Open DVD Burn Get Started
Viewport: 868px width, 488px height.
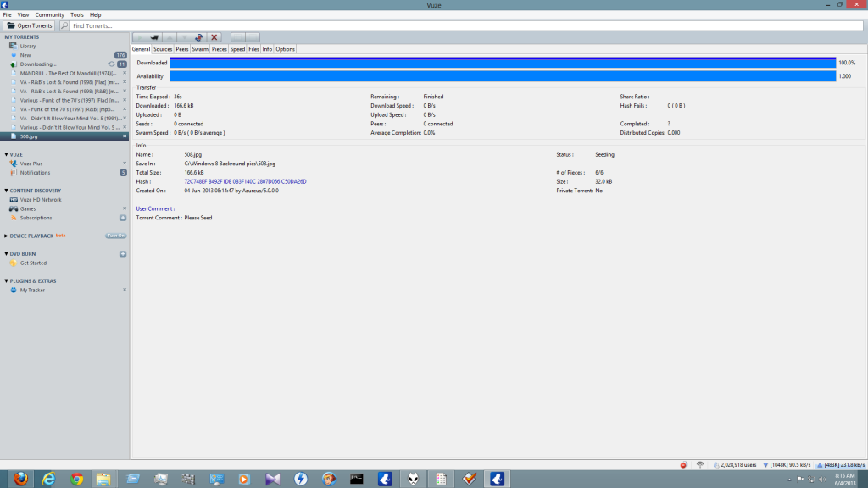pos(33,263)
